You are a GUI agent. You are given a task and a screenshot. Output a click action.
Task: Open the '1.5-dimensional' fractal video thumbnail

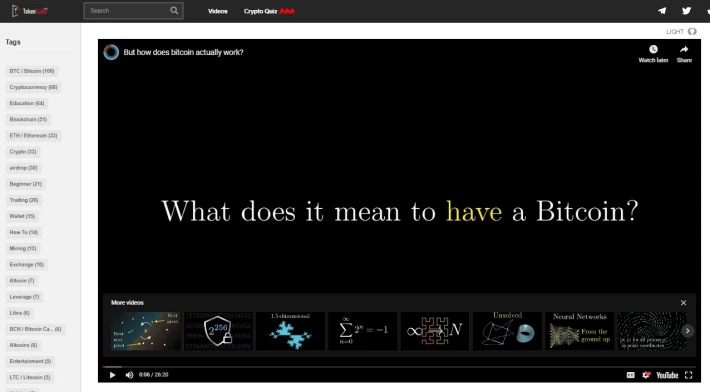[x=290, y=330]
